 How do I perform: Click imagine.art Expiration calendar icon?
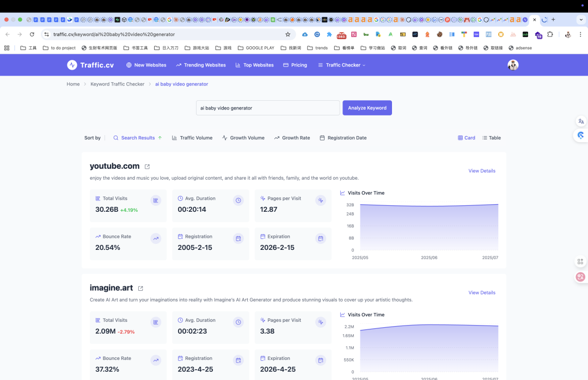click(321, 360)
